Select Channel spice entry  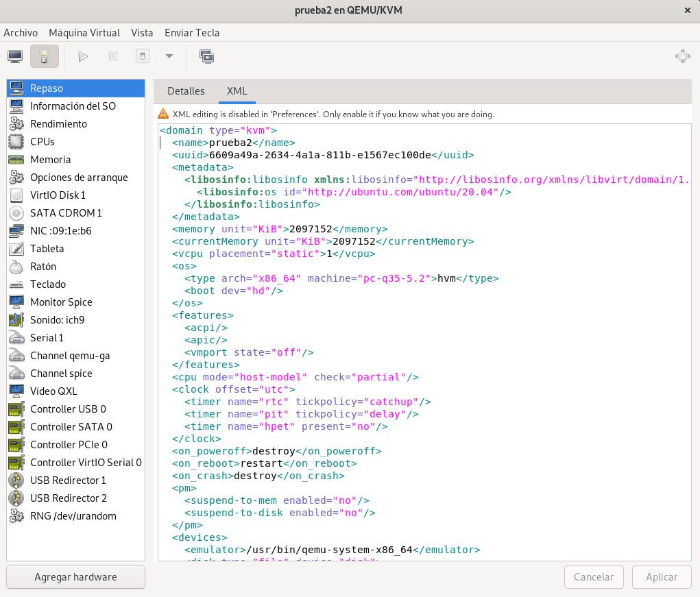point(76,374)
